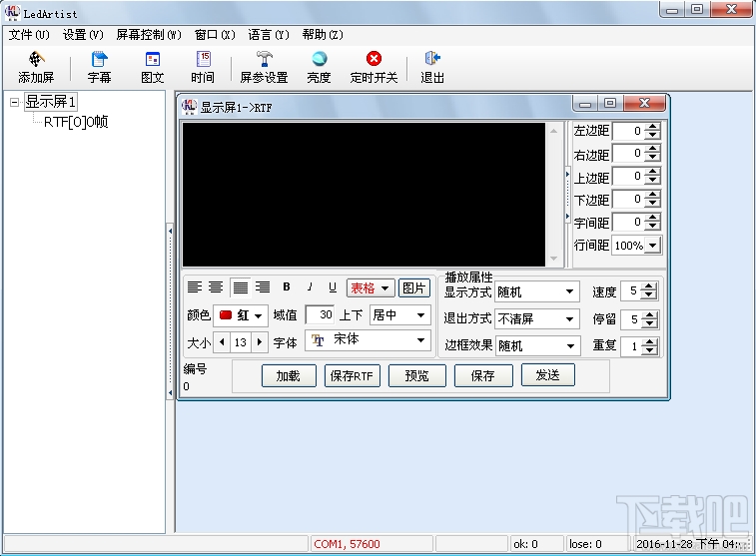The width and height of the screenshot is (756, 556).
Task: Click the Save RTF (保存RTF) button
Action: click(x=352, y=375)
